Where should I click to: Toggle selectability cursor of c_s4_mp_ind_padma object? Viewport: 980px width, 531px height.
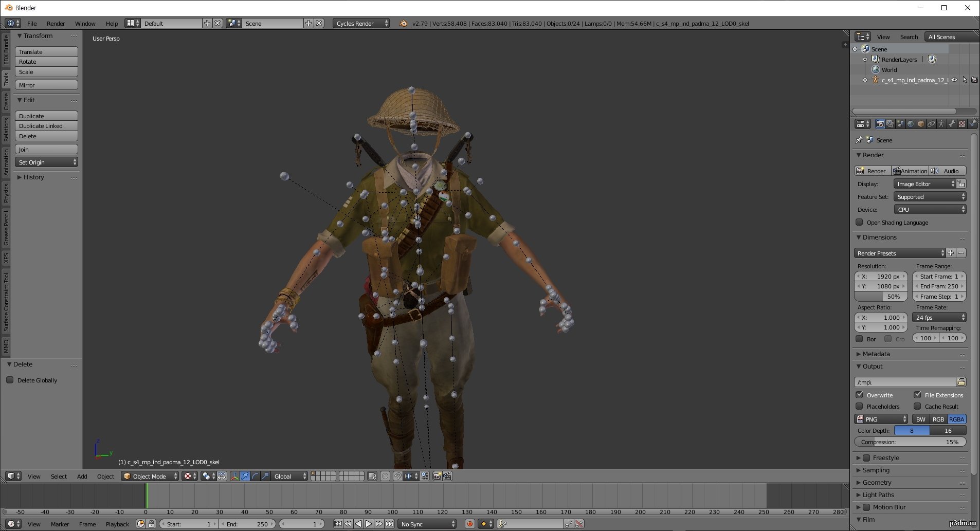(x=965, y=80)
